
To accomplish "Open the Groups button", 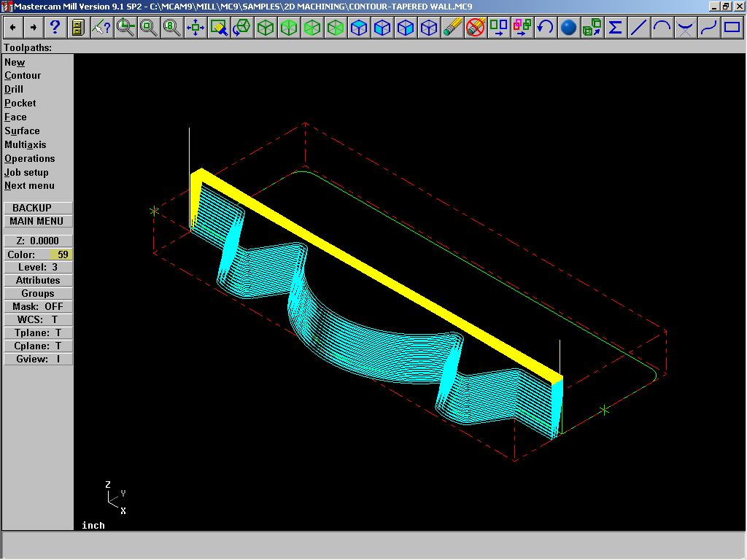I will [x=38, y=293].
